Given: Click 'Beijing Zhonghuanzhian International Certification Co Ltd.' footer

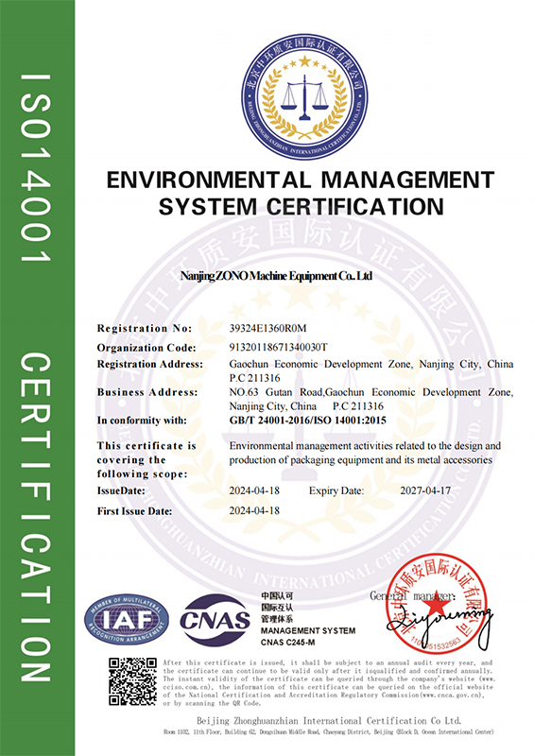Looking at the screenshot, I should tap(329, 721).
